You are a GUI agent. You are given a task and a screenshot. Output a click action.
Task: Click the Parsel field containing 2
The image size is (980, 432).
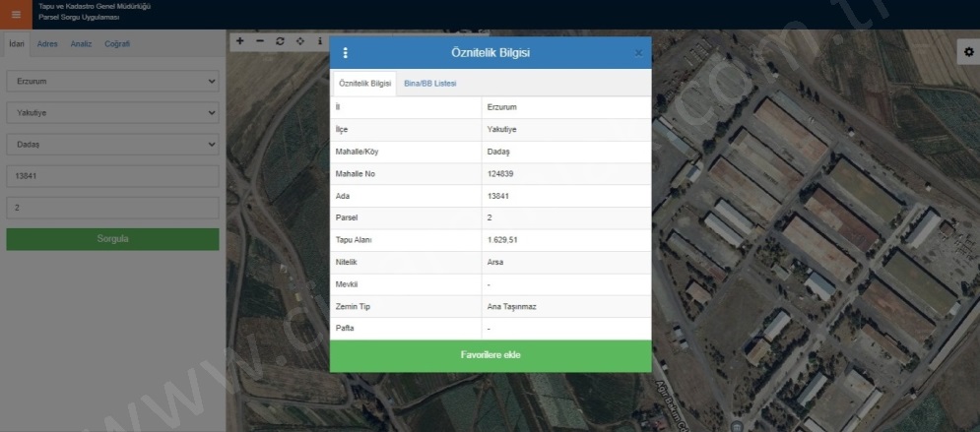[x=112, y=208]
